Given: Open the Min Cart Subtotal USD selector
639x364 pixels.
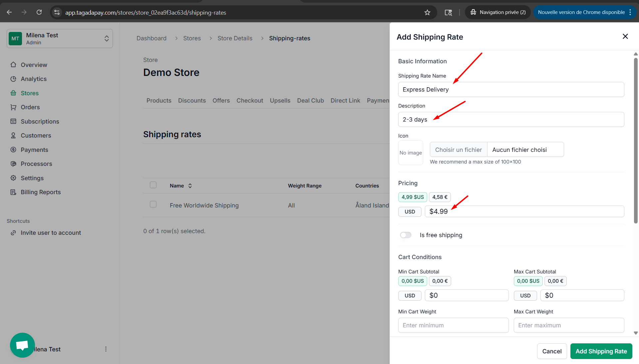Looking at the screenshot, I should (x=410, y=295).
